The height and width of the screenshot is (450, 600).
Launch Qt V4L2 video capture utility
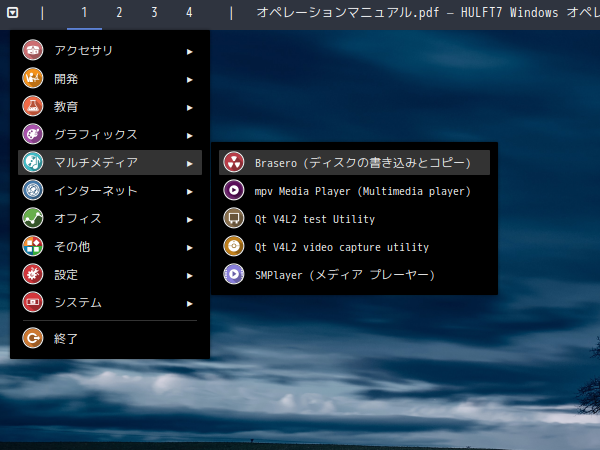coord(354,246)
